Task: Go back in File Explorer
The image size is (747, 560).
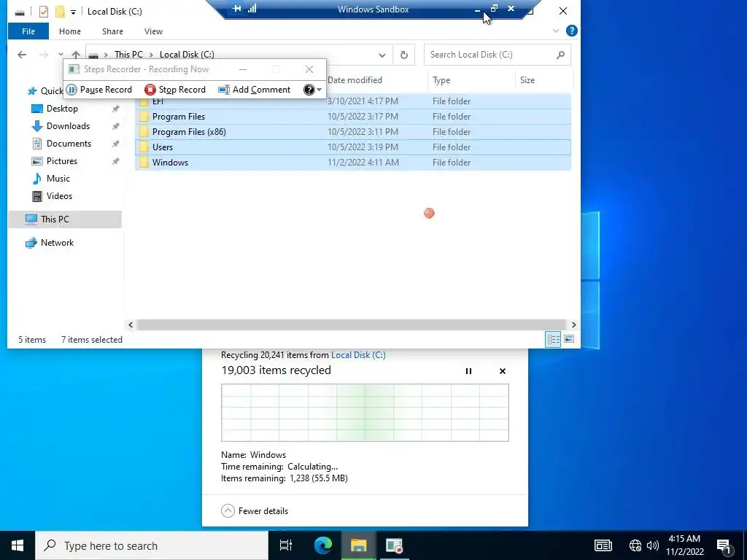Action: (22, 55)
